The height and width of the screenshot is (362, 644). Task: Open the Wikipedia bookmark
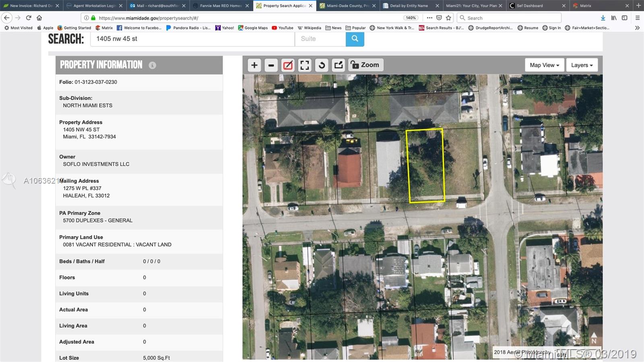(309, 28)
